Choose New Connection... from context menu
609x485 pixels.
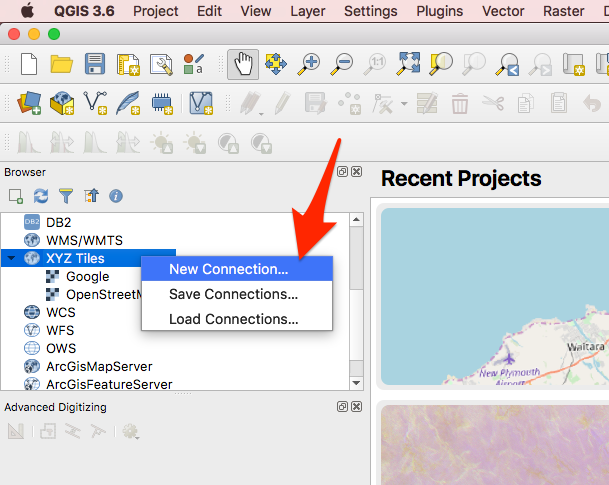[228, 269]
